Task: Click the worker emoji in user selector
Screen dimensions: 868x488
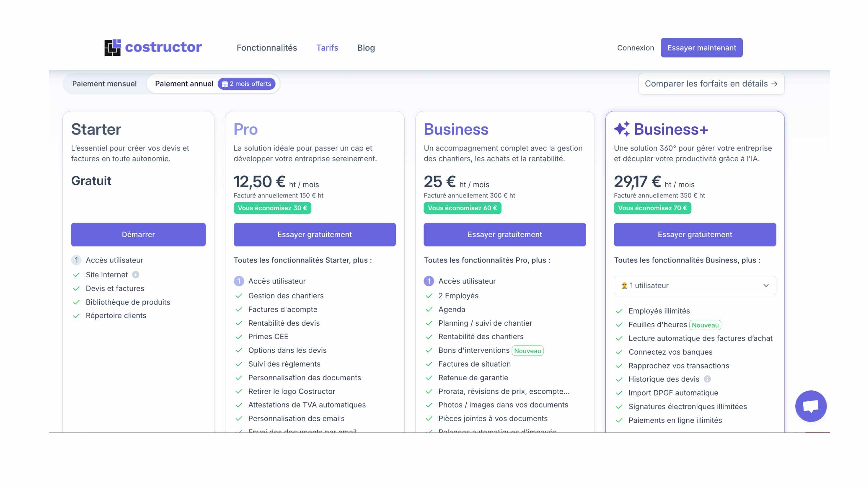Action: [624, 285]
